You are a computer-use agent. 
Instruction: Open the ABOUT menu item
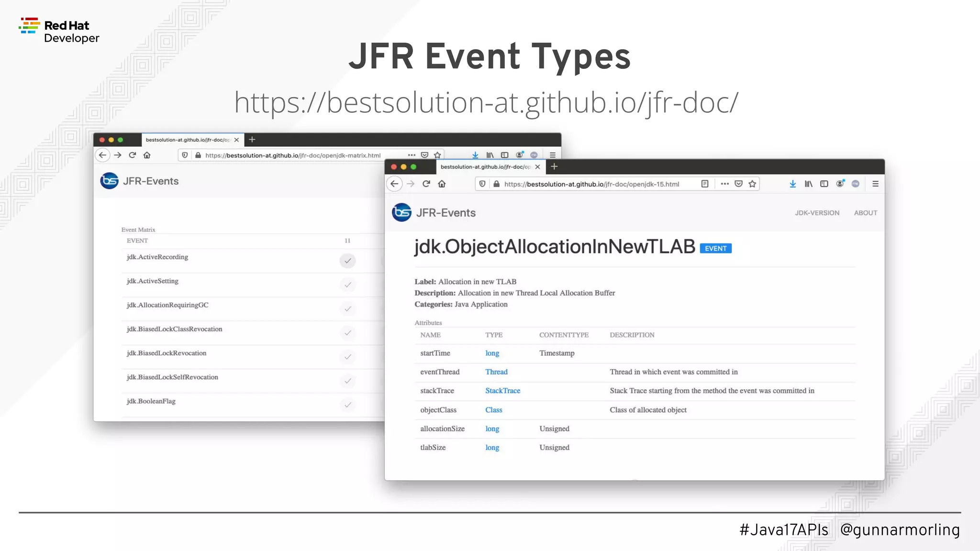(866, 213)
